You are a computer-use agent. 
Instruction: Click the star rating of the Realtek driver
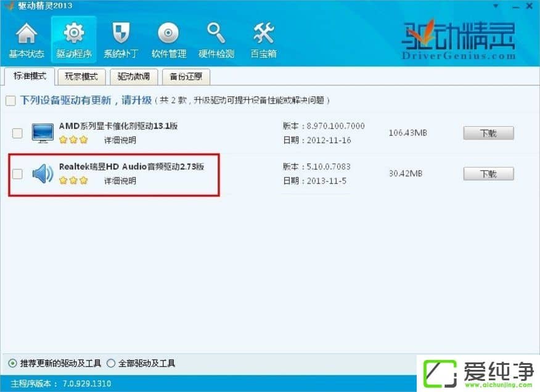pos(73,181)
